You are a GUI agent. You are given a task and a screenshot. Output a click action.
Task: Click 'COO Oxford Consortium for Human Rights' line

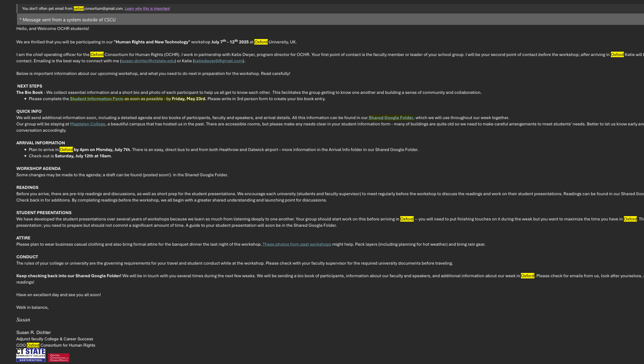56,345
